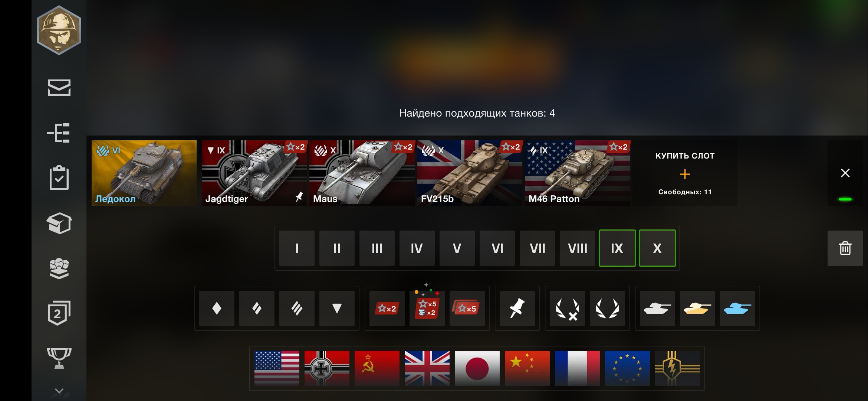Expand sidebar with bottom chevron
The width and height of the screenshot is (868, 401).
pyautogui.click(x=59, y=391)
